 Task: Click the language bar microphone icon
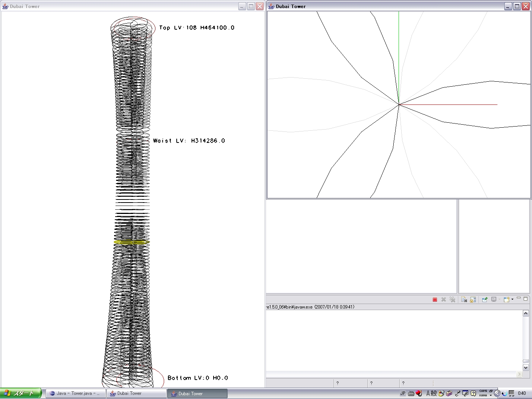pos(458,393)
